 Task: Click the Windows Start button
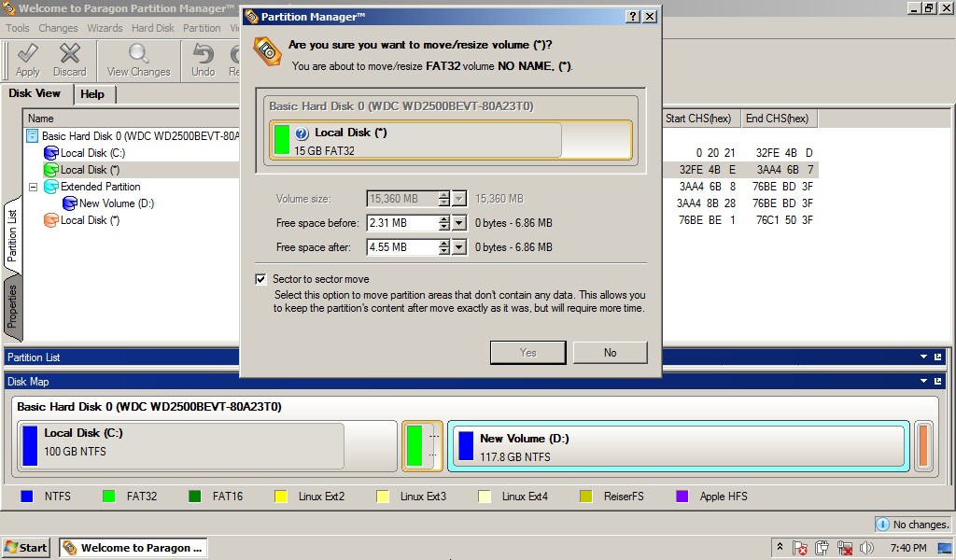(x=25, y=548)
